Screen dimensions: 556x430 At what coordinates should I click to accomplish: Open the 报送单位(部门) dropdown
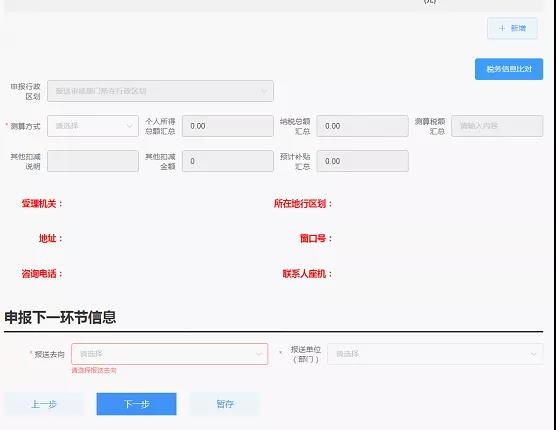coord(435,354)
